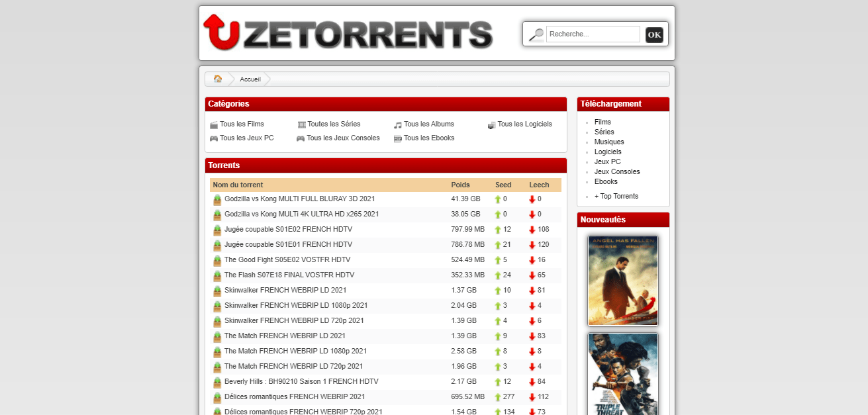The height and width of the screenshot is (415, 868).
Task: Click the home icon in breadcrumb
Action: pyautogui.click(x=218, y=79)
